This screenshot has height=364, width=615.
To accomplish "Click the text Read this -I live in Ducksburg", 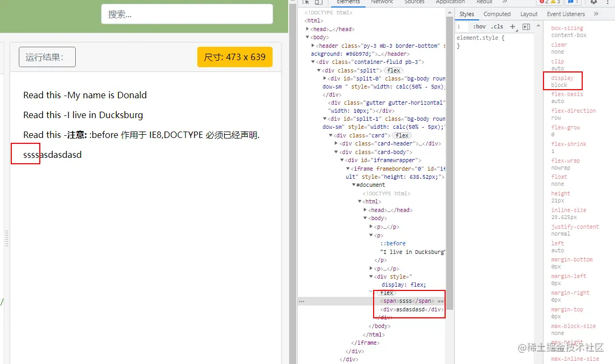I will (x=83, y=115).
